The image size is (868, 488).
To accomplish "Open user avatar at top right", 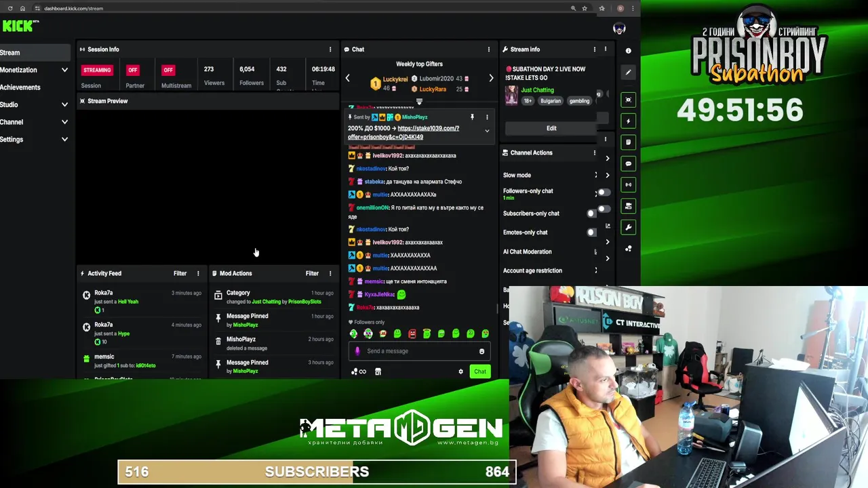I will 618,28.
